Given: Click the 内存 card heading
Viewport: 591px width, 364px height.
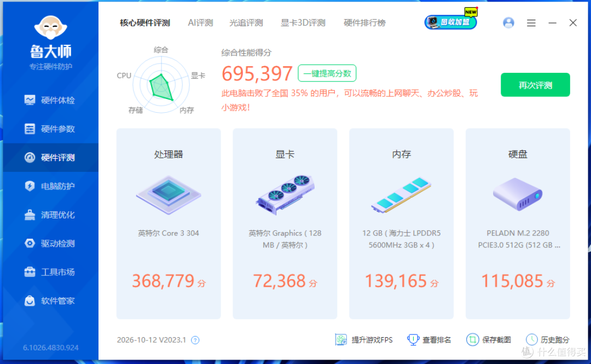Looking at the screenshot, I should click(x=402, y=155).
